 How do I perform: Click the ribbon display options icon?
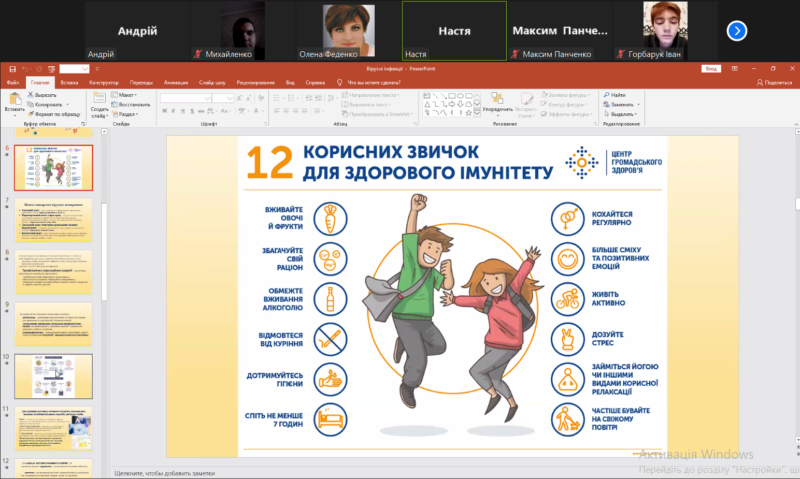tap(734, 69)
